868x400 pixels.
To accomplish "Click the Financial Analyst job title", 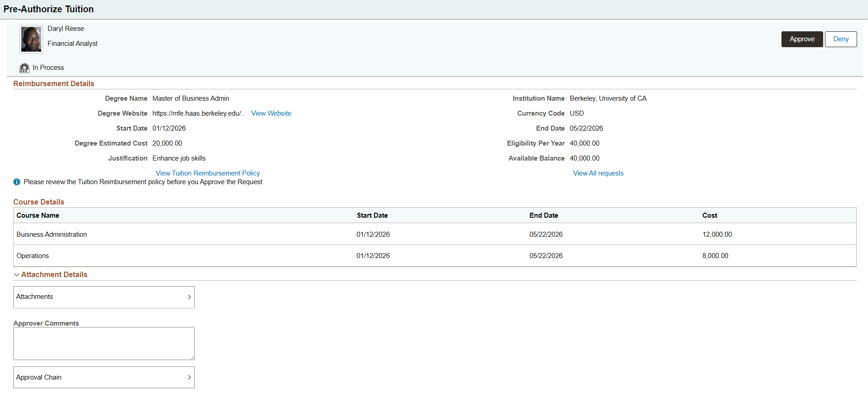I will tap(72, 44).
